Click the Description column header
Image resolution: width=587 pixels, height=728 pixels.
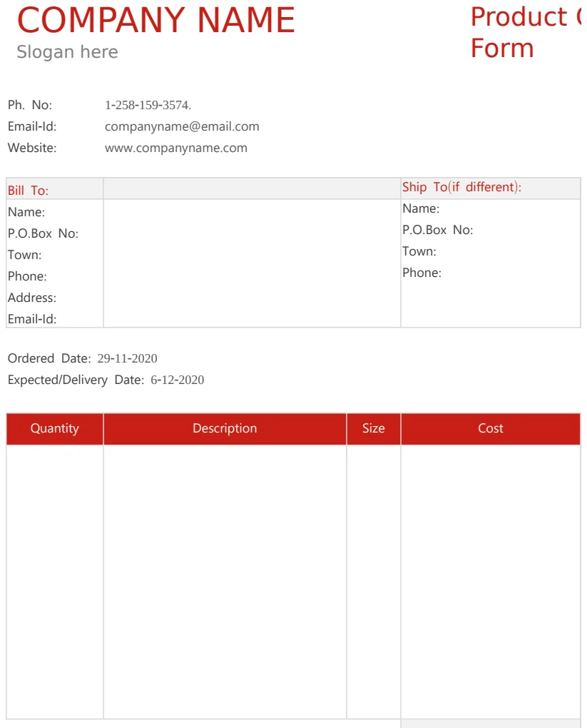click(x=225, y=428)
